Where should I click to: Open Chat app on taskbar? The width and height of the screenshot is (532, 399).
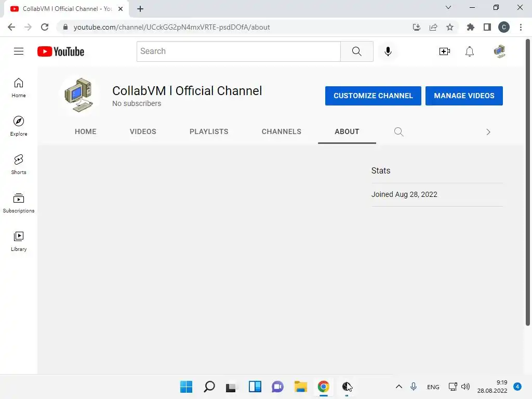tap(277, 387)
